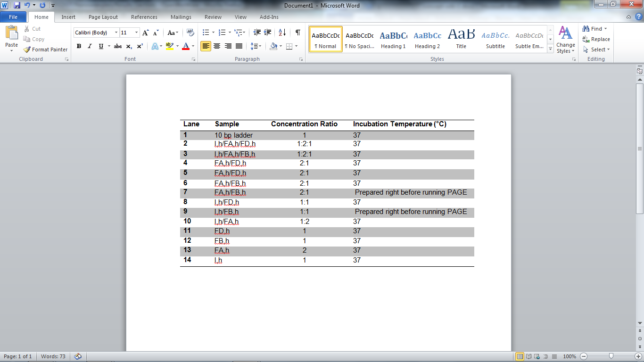Expand the Styles gallery more arrow

click(550, 49)
